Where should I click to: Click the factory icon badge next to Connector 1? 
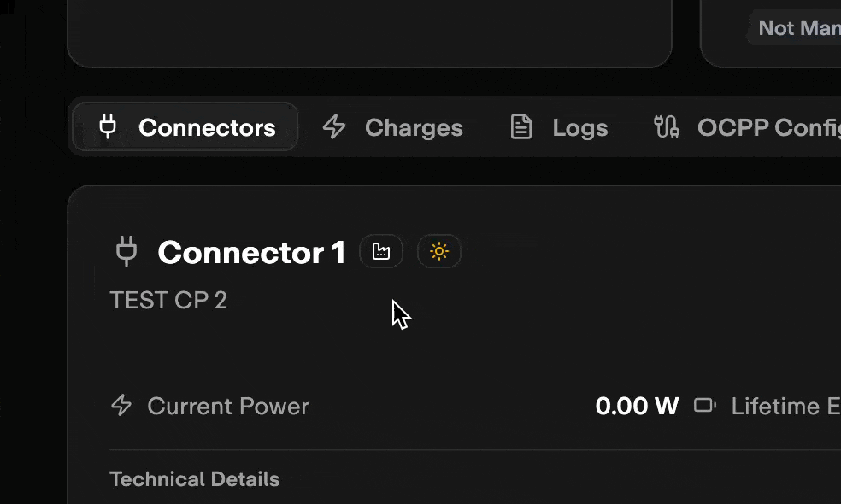pos(381,252)
